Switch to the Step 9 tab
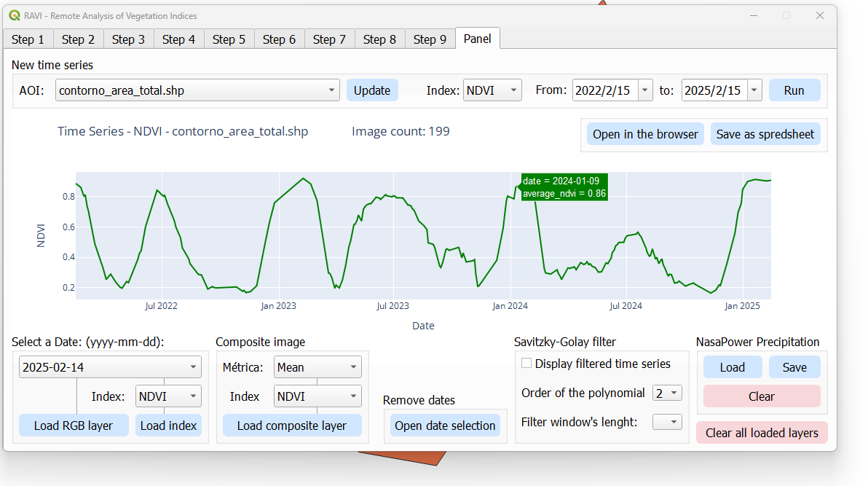Screen dimensions: 868x486 point(430,39)
